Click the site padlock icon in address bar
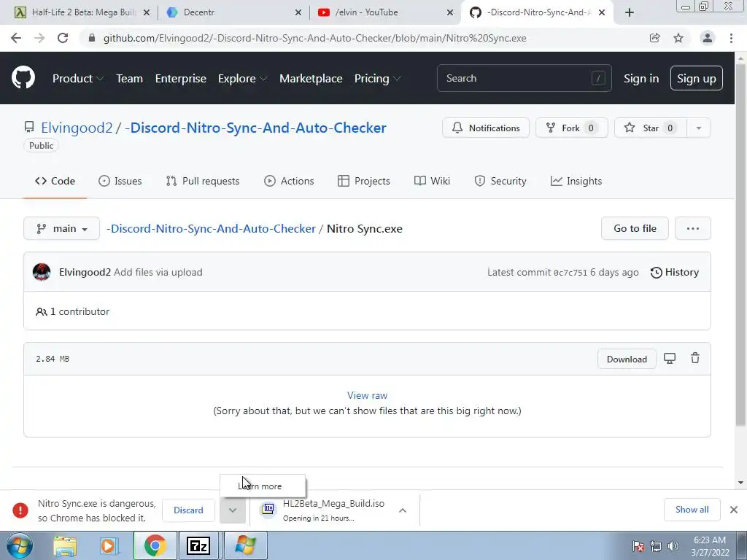747x560 pixels. (x=92, y=38)
